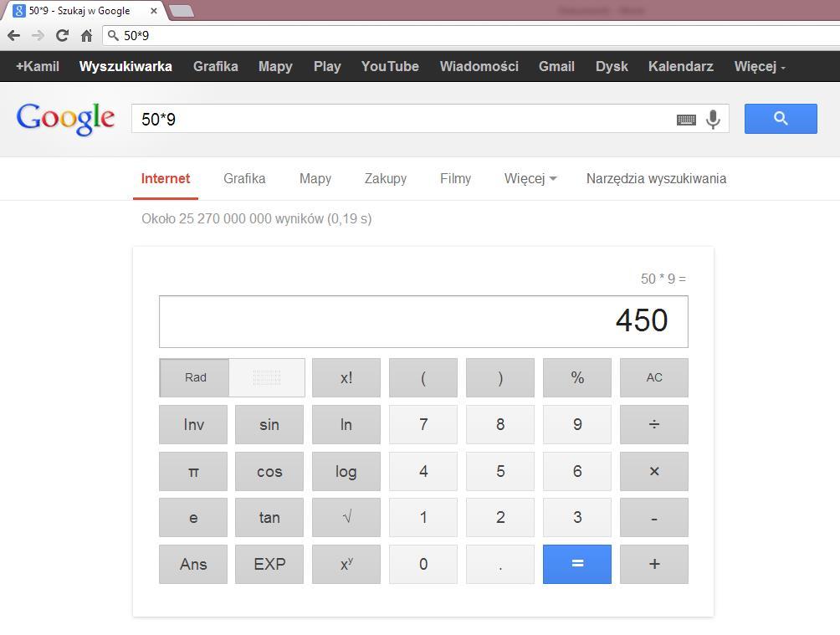Viewport: 840px width, 635px height.
Task: Click the cos function key
Action: 269,471
